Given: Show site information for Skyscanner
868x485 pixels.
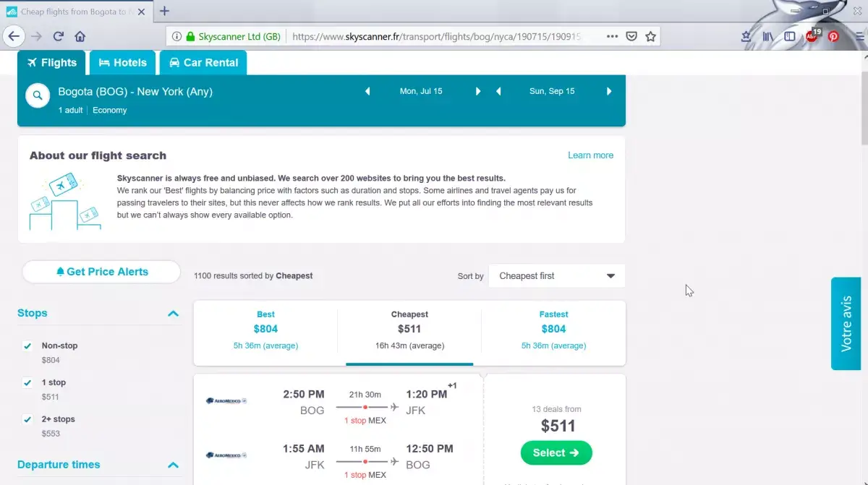Looking at the screenshot, I should [x=177, y=36].
